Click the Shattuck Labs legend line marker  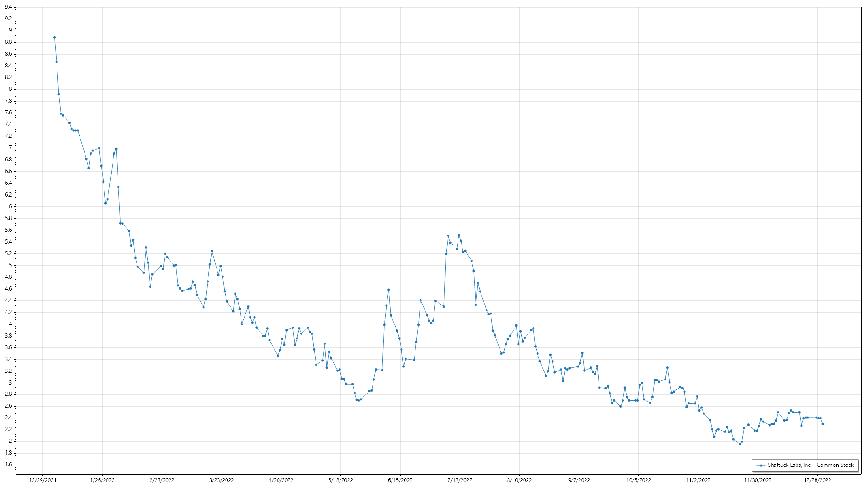tap(761, 465)
